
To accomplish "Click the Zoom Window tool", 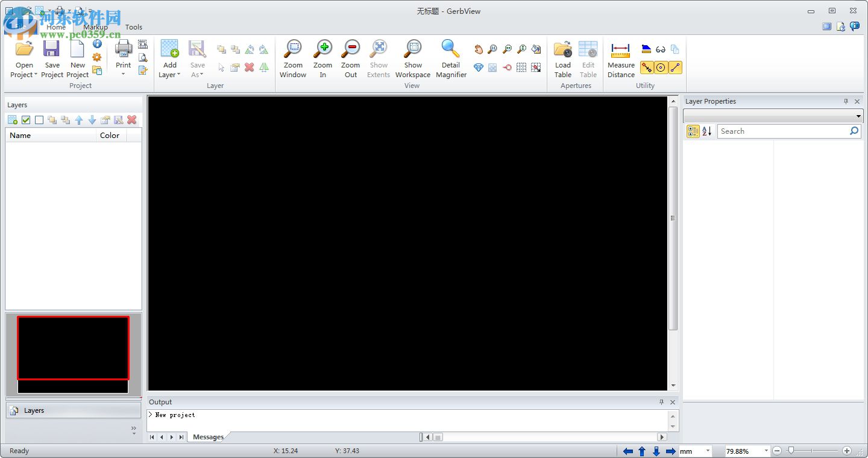I will click(x=293, y=59).
